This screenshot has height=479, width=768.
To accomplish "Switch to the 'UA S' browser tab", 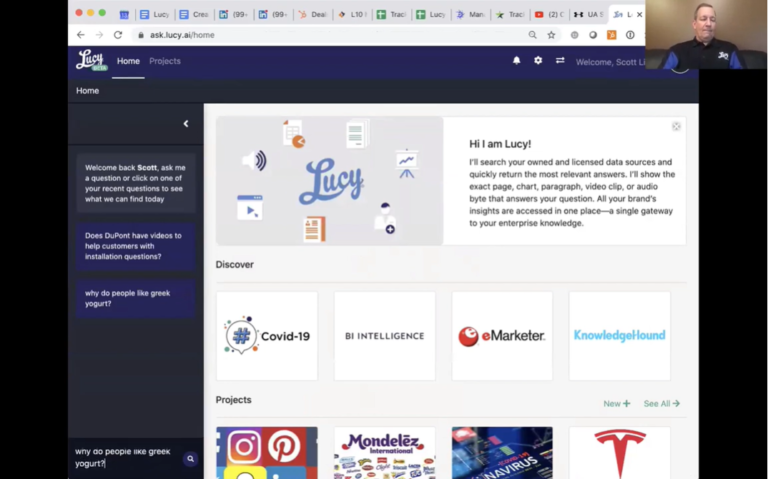I will point(589,15).
